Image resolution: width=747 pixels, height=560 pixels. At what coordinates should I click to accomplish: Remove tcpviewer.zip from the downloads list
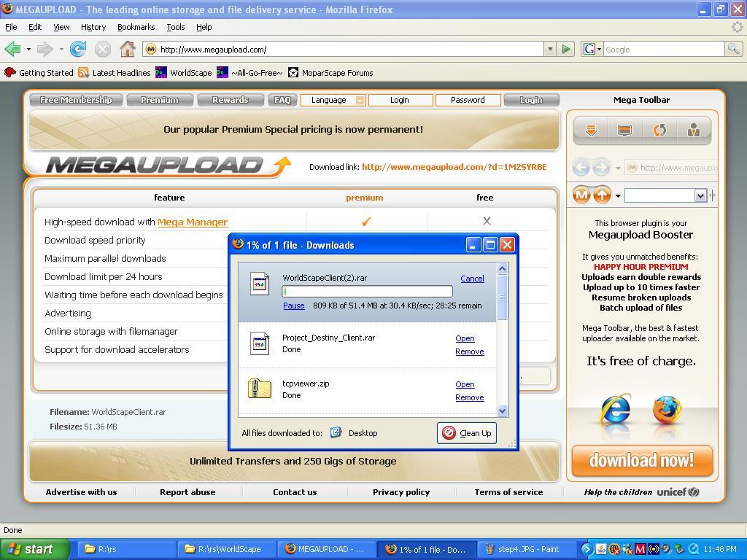469,397
